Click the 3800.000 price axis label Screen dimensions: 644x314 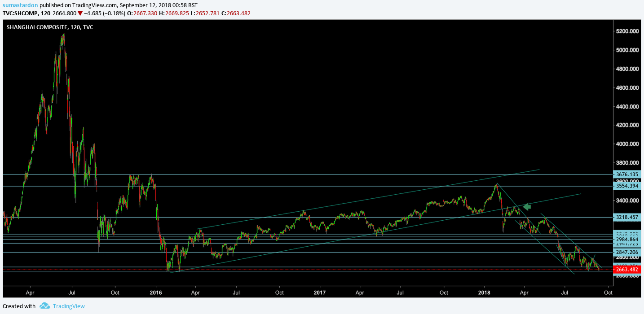[x=628, y=163]
